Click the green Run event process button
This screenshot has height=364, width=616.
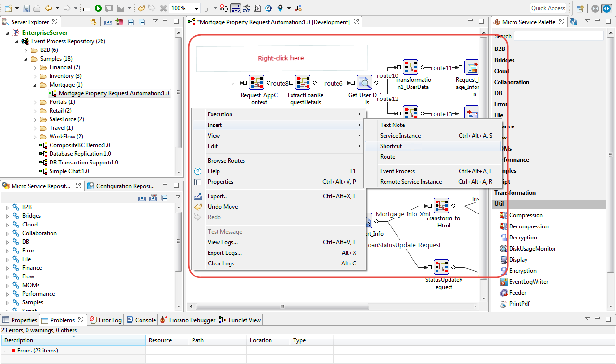98,8
